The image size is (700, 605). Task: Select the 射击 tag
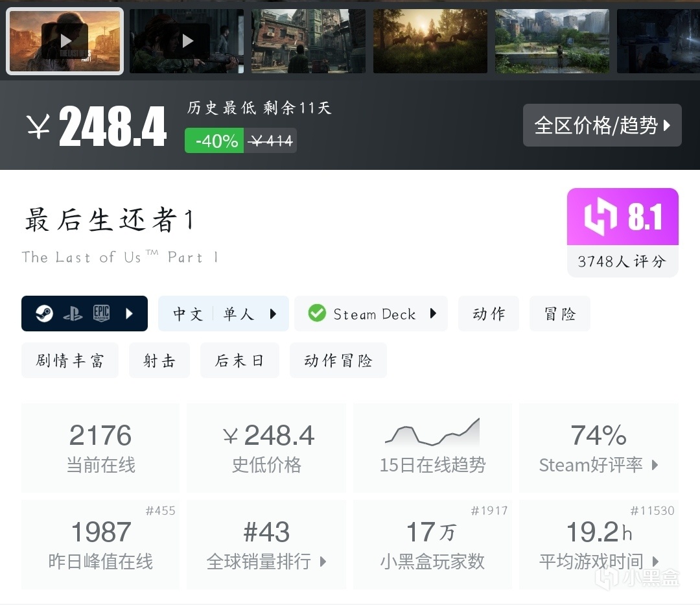click(159, 361)
